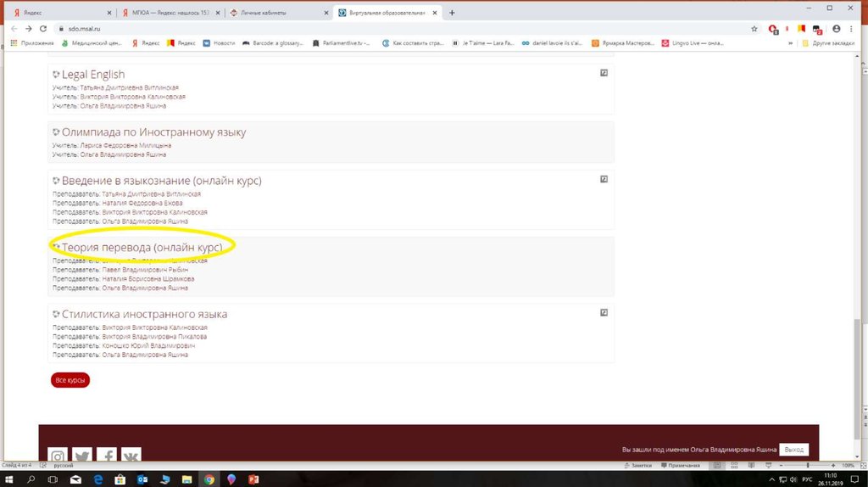
Task: Open the Facebook icon in the footer
Action: coord(107,456)
